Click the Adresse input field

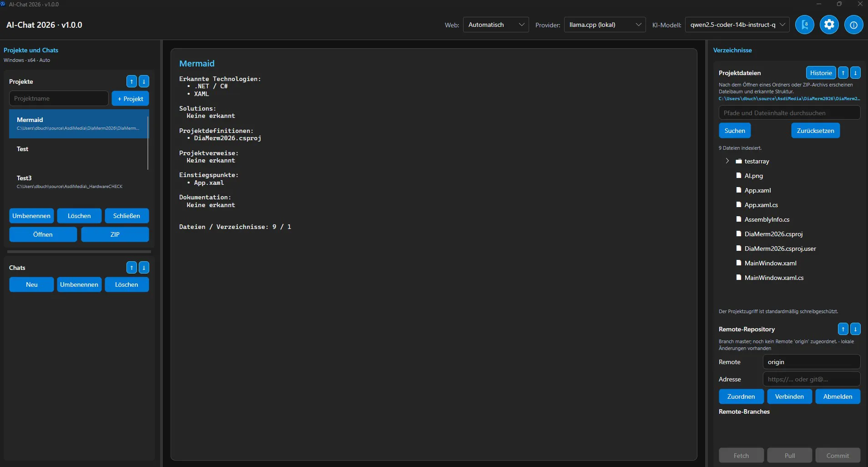811,379
